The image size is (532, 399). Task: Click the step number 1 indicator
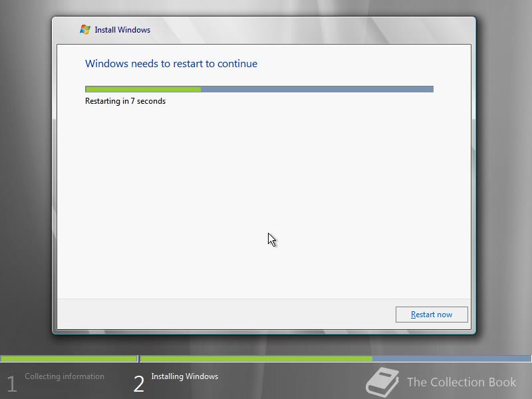coord(11,384)
